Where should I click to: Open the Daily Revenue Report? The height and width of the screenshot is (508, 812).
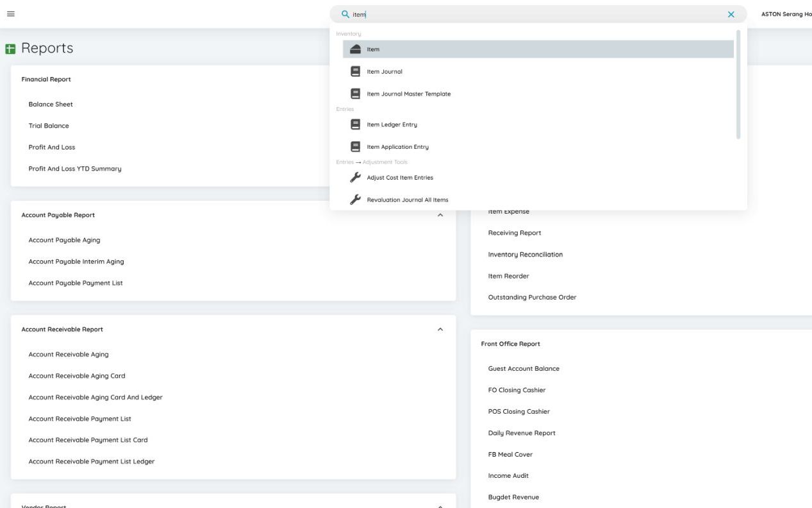pyautogui.click(x=522, y=433)
